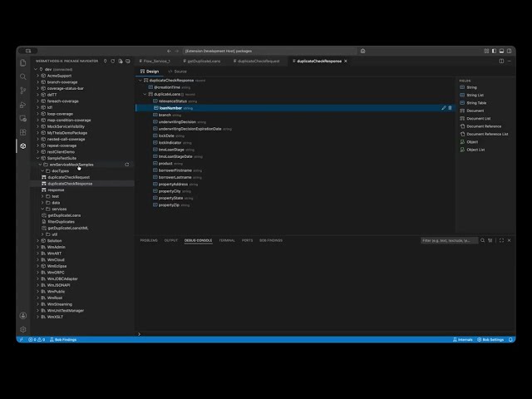Open the Ports panel tab
The width and height of the screenshot is (532, 399).
[x=248, y=240]
